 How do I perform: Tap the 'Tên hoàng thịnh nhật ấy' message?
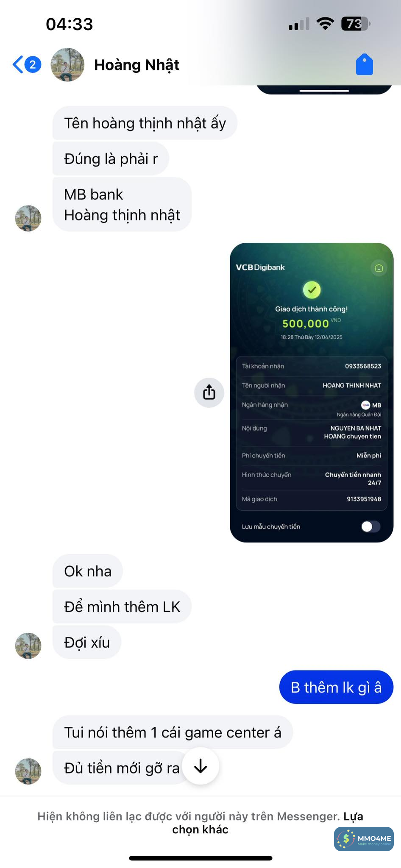[x=145, y=123]
